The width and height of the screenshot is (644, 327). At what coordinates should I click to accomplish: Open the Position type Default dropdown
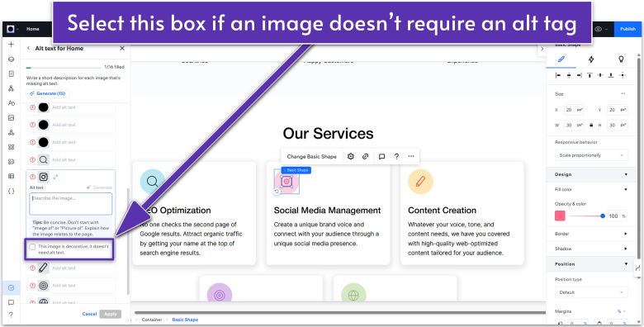coord(591,292)
